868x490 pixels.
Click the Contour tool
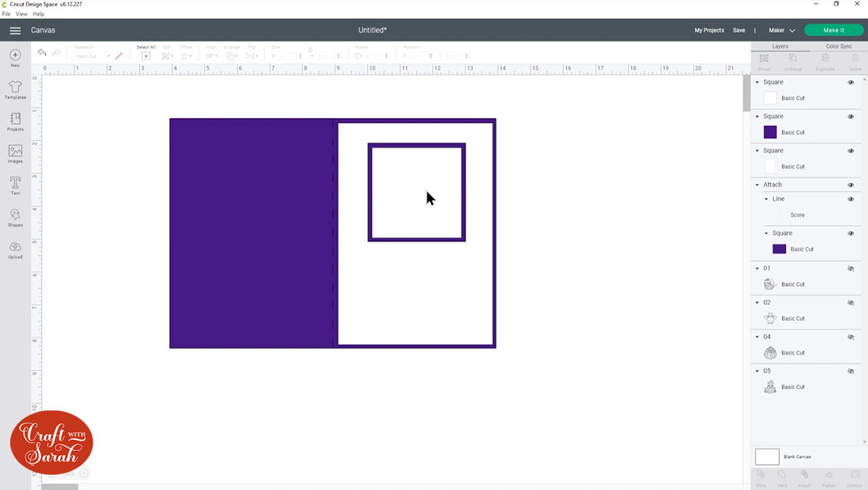point(854,478)
